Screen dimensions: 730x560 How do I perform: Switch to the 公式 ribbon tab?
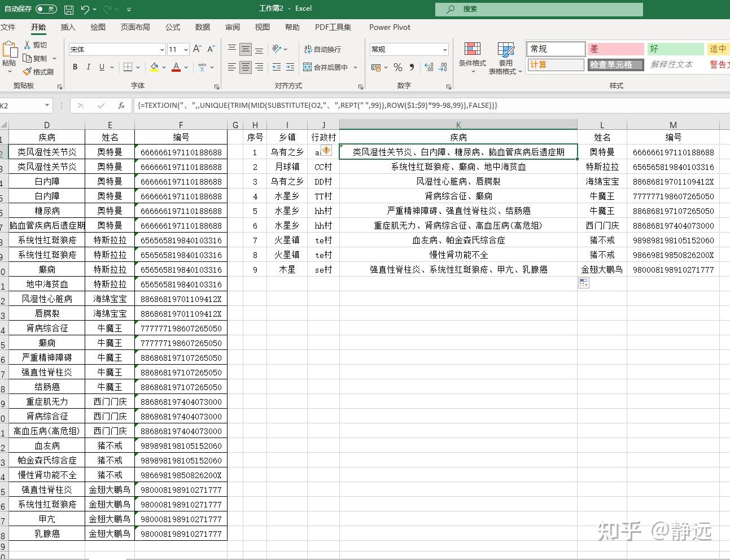pos(172,27)
